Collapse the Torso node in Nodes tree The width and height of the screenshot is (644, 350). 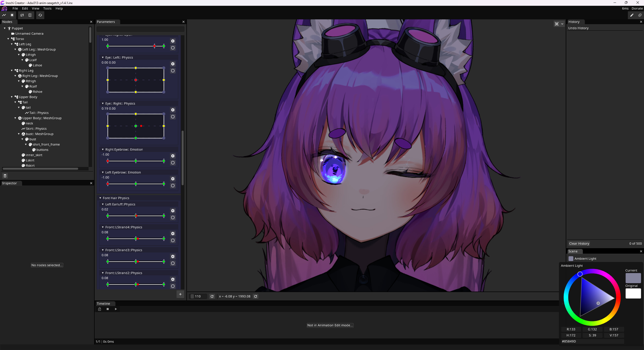8,39
